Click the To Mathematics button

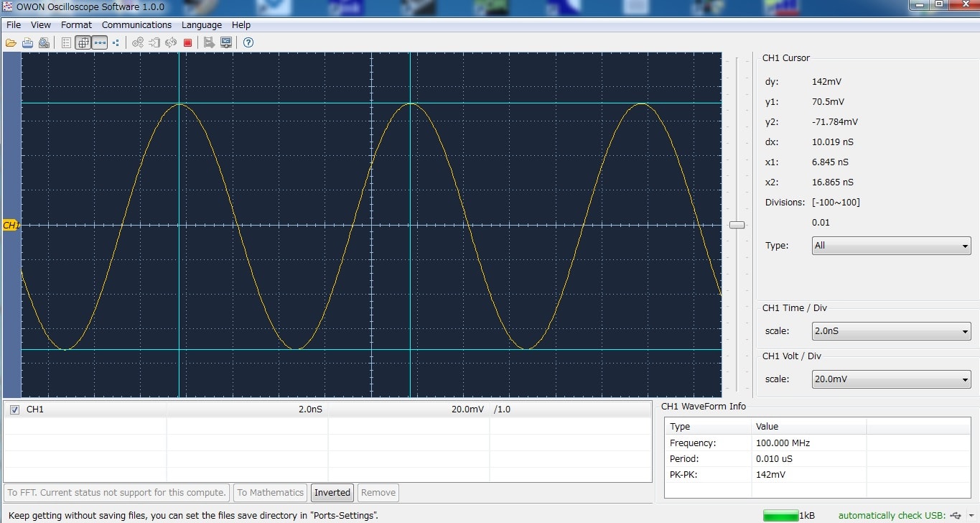click(271, 493)
